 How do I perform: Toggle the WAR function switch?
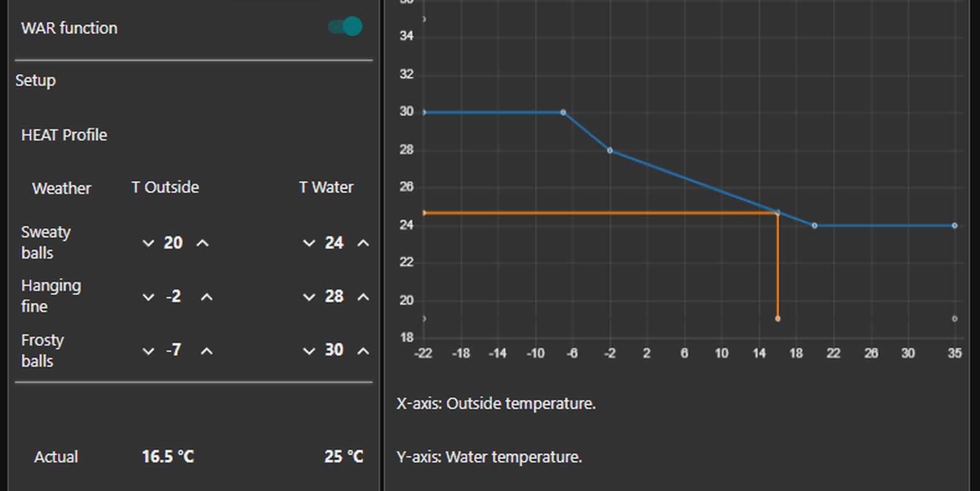pos(346,27)
